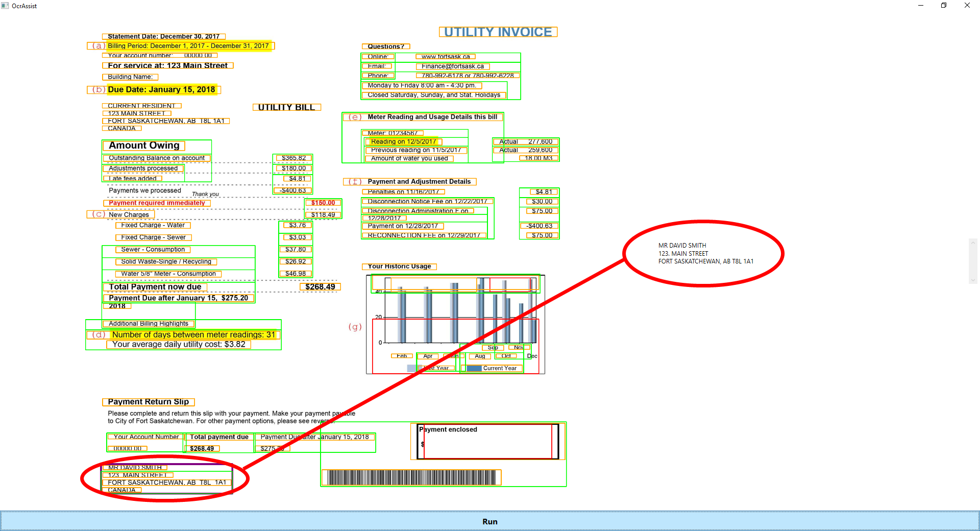Maximize the OcrAssist window
Image resolution: width=980 pixels, height=531 pixels.
tap(944, 6)
